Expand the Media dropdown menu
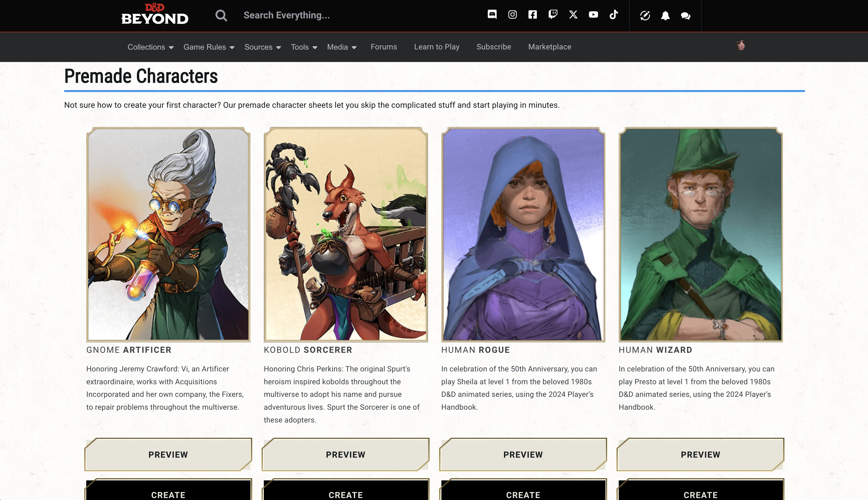Viewport: 868px width, 500px height. point(342,47)
